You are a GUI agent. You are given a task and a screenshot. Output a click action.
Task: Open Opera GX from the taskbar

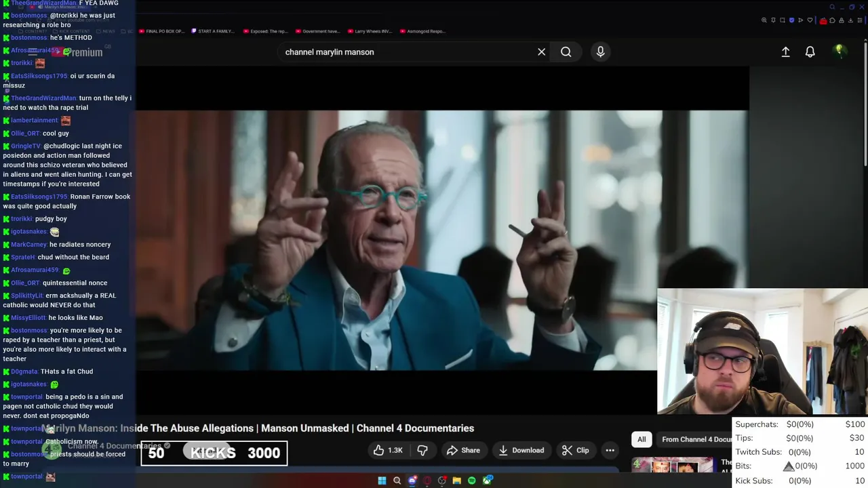[x=427, y=481]
